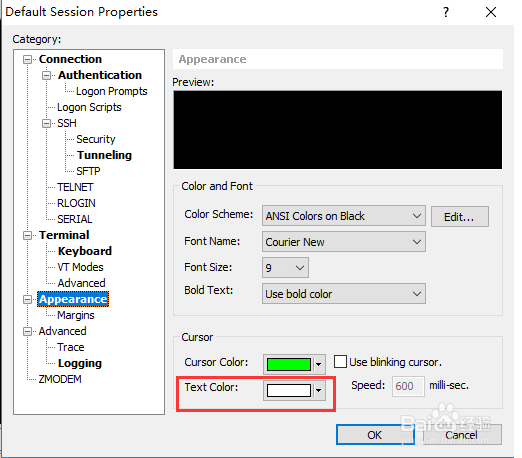This screenshot has height=458, width=522.
Task: Collapse the SSH tree node
Action: (47, 124)
